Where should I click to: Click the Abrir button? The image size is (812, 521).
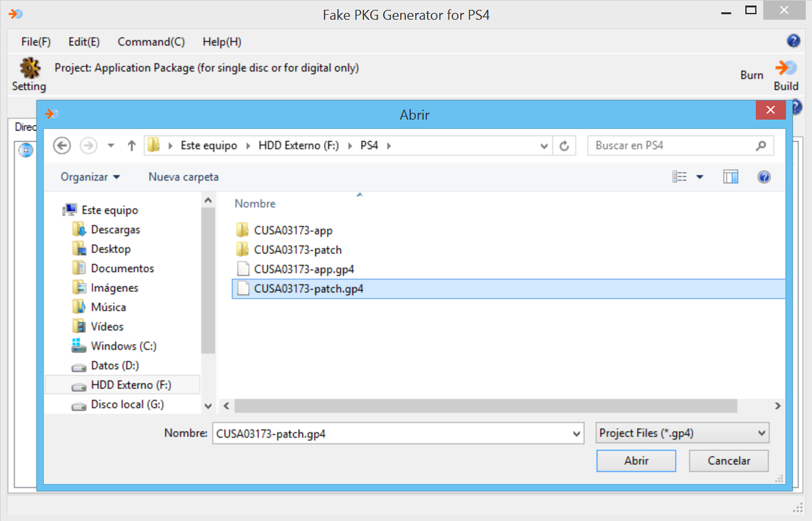[636, 460]
